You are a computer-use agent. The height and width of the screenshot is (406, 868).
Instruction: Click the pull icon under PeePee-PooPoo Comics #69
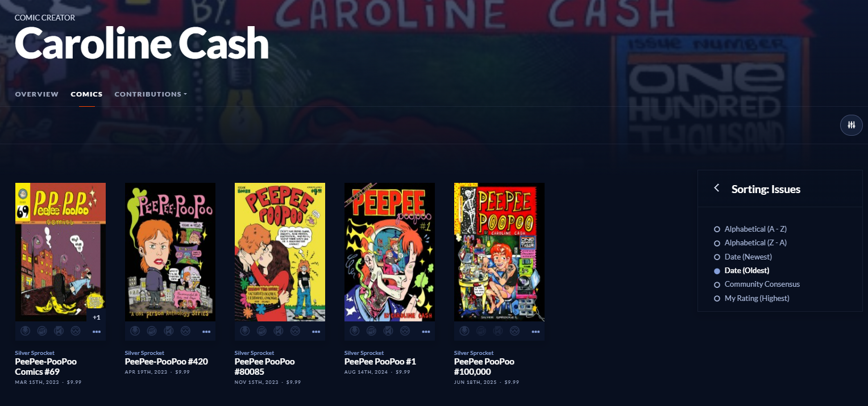click(25, 330)
